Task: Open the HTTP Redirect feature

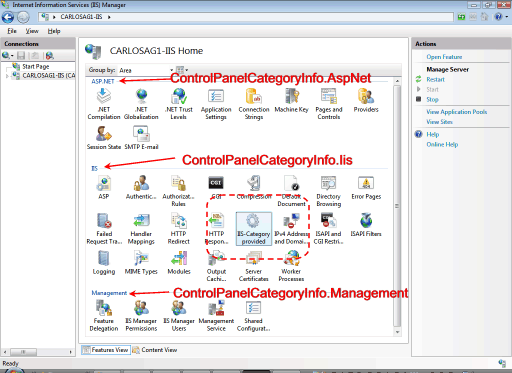Action: point(179,229)
